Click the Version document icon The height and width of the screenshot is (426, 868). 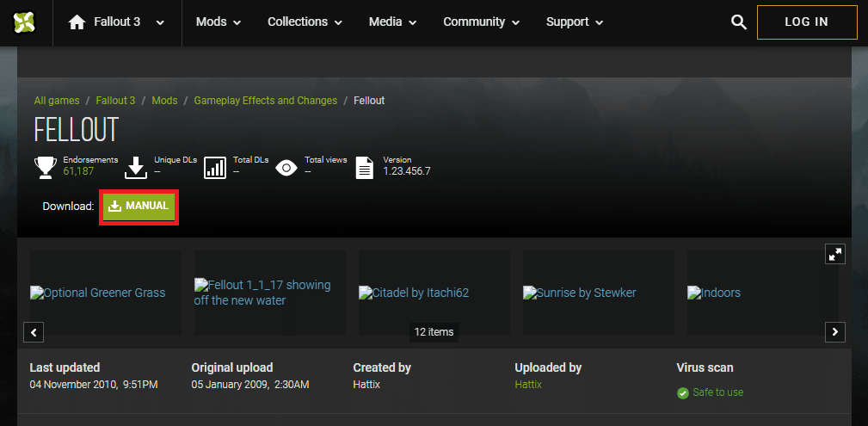(x=364, y=167)
